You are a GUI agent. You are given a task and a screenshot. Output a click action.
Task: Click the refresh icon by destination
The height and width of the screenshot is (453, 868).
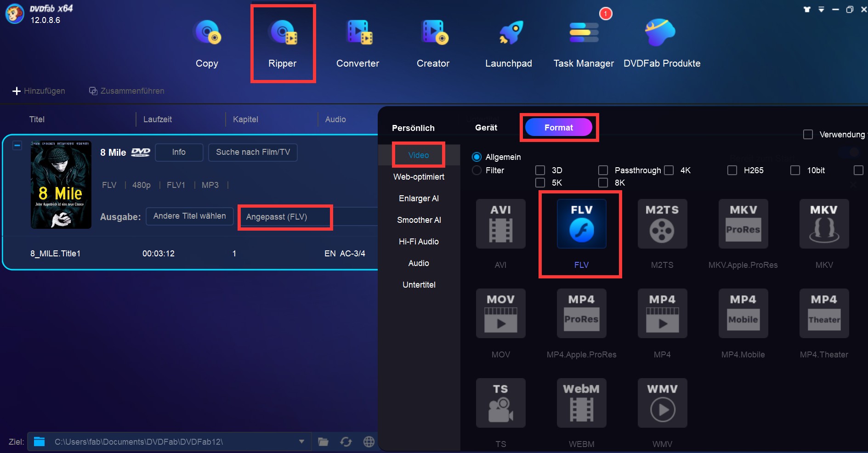point(346,442)
